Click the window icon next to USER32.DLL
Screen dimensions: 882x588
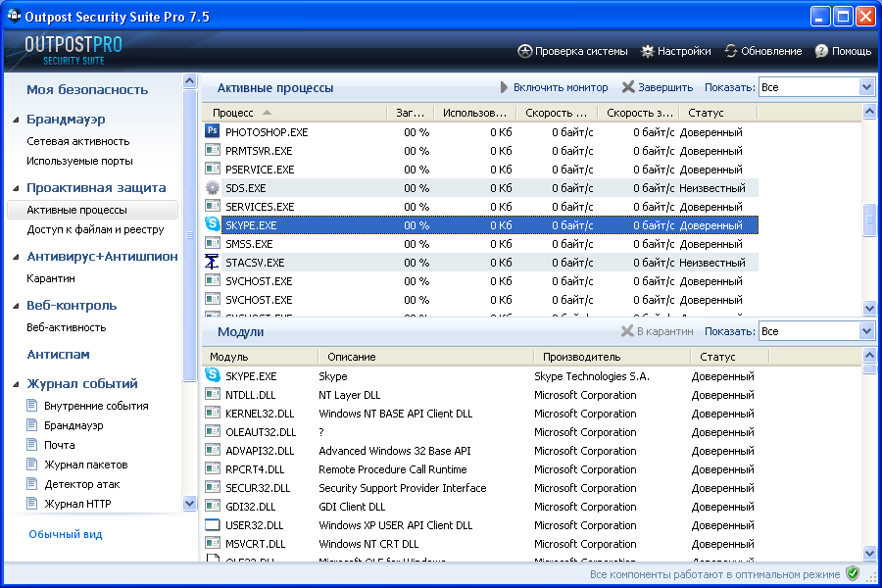coord(213,525)
